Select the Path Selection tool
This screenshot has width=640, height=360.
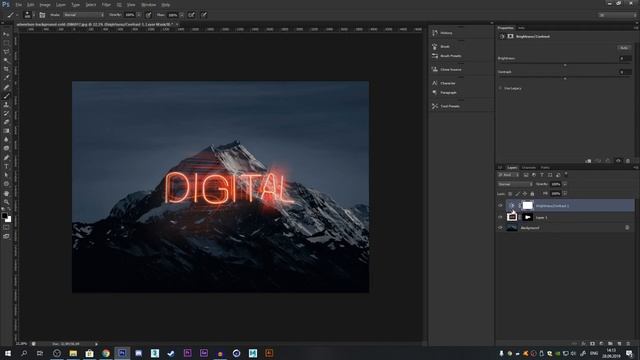[x=6, y=175]
